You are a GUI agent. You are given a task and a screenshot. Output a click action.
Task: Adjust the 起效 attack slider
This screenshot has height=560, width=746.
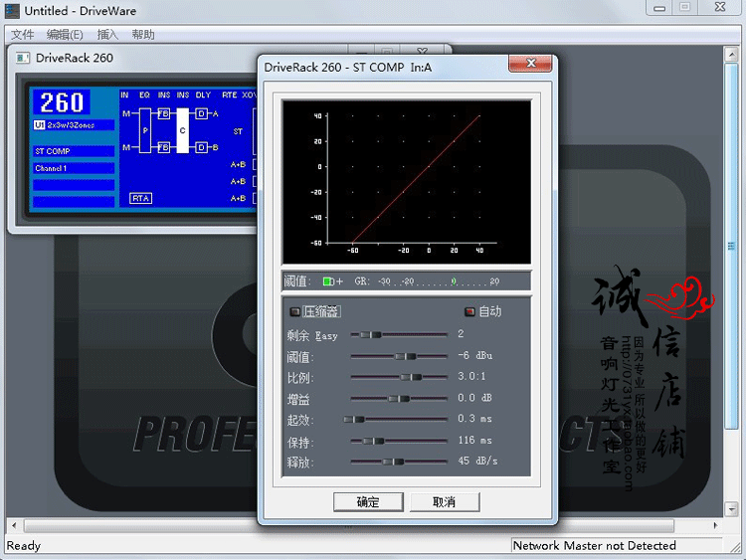(x=354, y=419)
